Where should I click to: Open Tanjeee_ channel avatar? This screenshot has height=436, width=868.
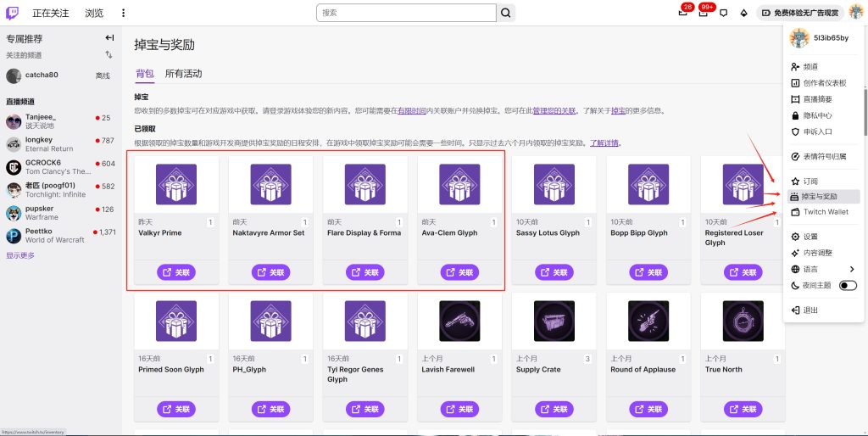pyautogui.click(x=14, y=121)
